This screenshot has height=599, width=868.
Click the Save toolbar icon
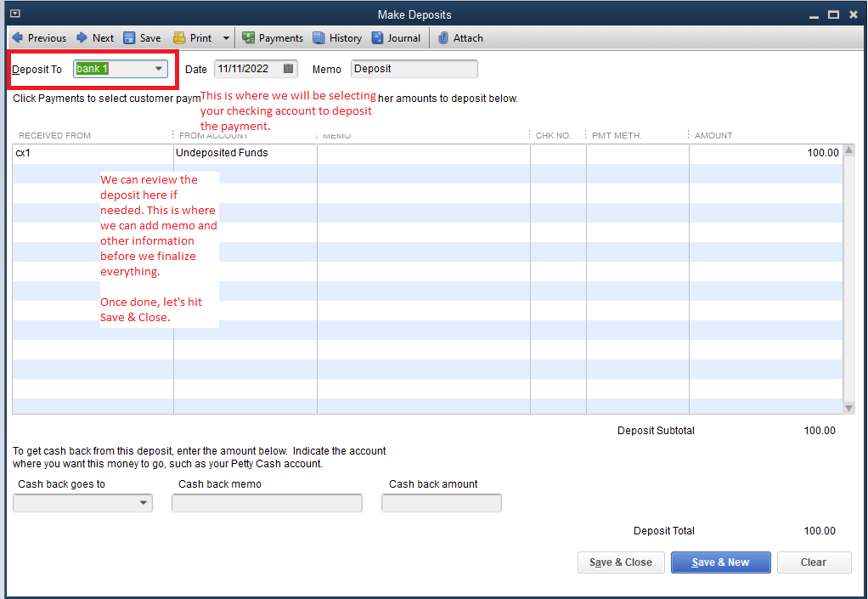point(142,37)
